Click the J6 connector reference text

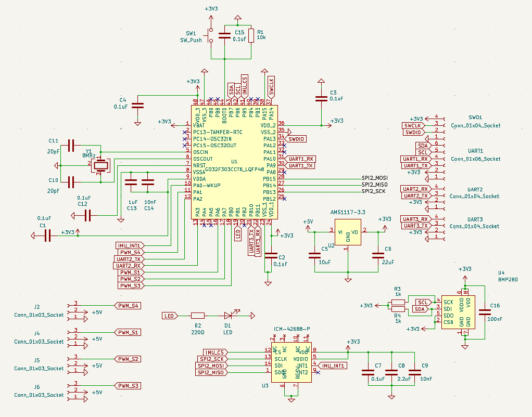point(37,387)
